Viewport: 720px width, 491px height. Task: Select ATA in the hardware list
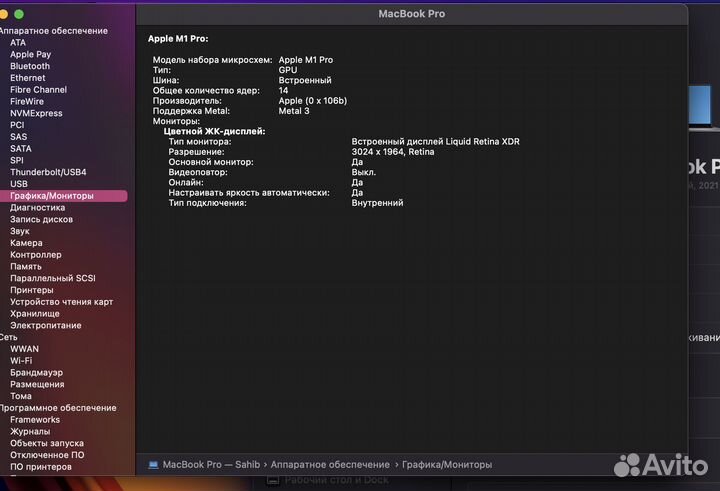pos(18,42)
